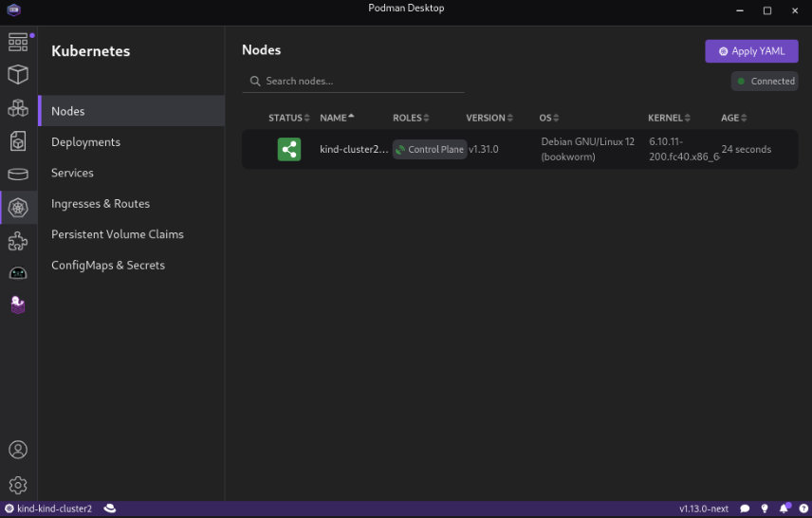Click the 6.10.11 kernel cell
The height and width of the screenshot is (518, 812).
684,149
